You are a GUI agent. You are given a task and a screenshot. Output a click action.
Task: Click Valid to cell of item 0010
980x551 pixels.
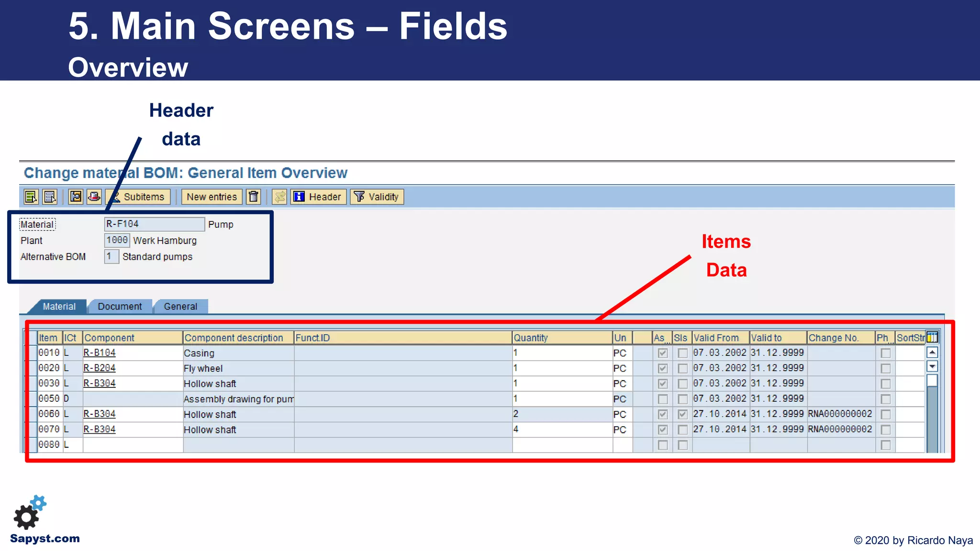tap(778, 353)
